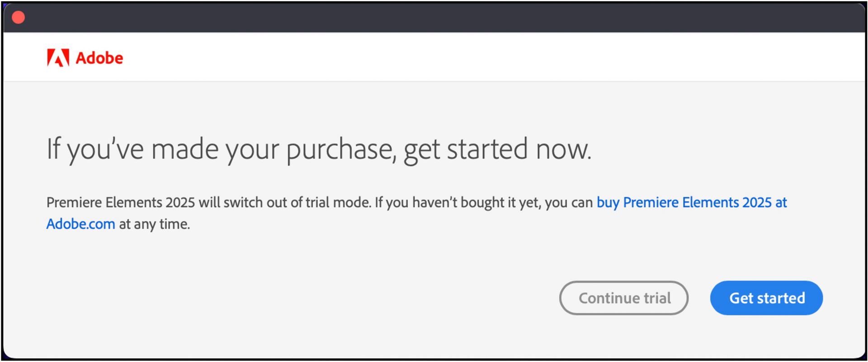Open the 'buy Premiere Elements 2025 at' link

692,202
